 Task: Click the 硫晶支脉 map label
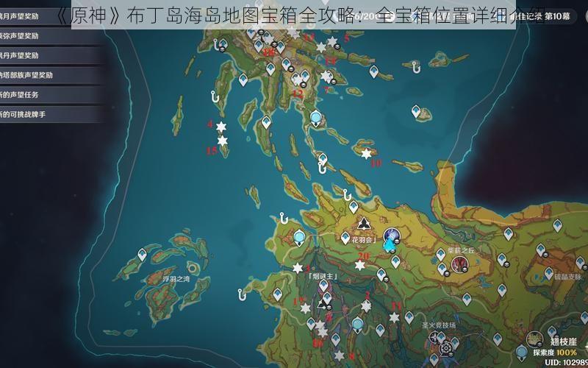tap(567, 277)
